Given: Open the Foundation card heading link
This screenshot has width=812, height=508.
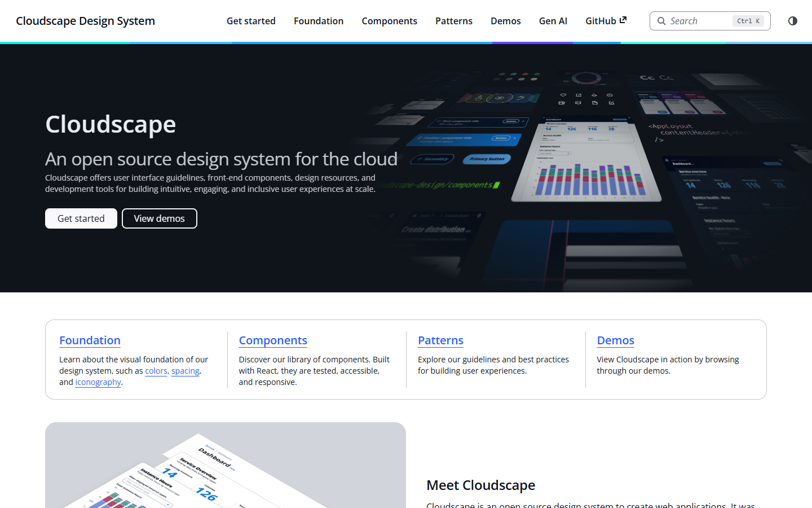Looking at the screenshot, I should (90, 340).
